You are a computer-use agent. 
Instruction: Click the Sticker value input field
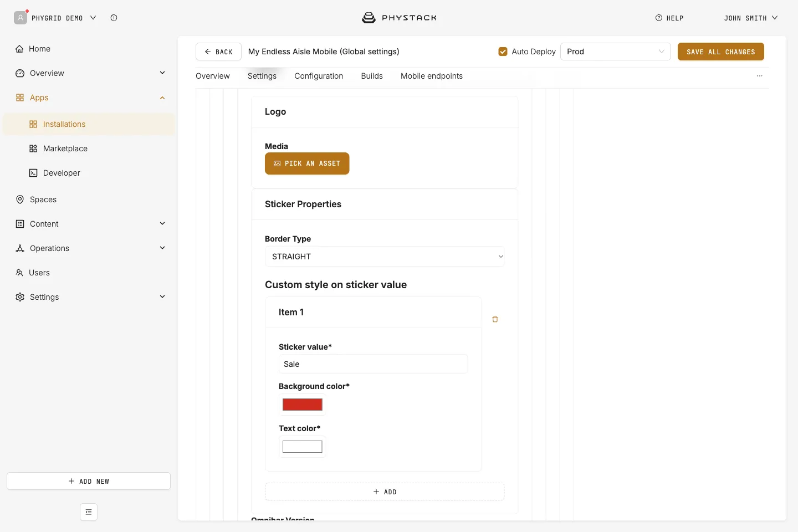(x=373, y=364)
